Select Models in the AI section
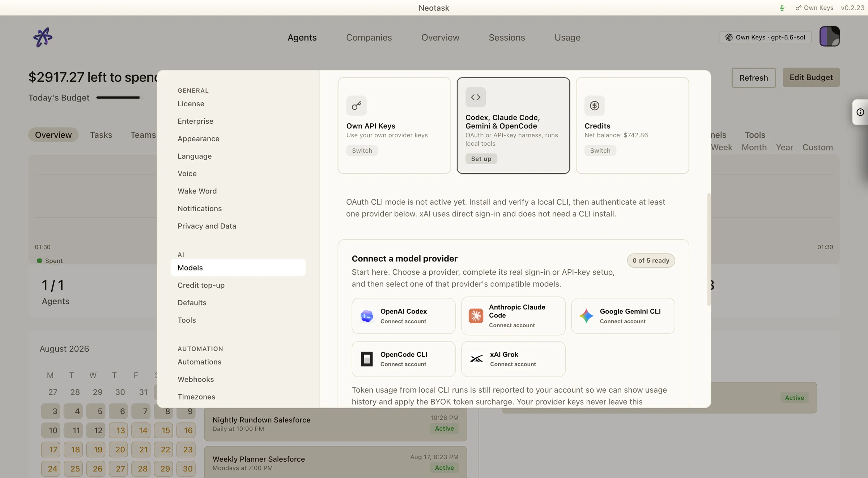Image resolution: width=868 pixels, height=478 pixels. click(x=238, y=268)
